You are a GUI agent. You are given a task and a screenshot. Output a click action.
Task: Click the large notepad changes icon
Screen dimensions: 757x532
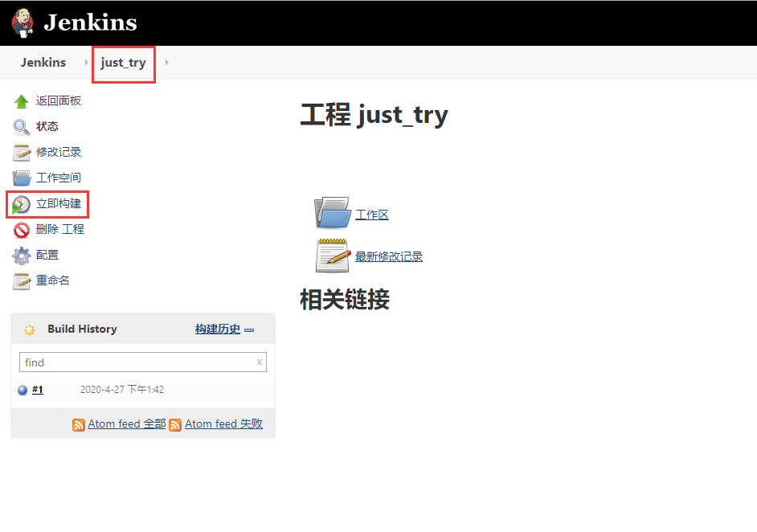tap(333, 256)
